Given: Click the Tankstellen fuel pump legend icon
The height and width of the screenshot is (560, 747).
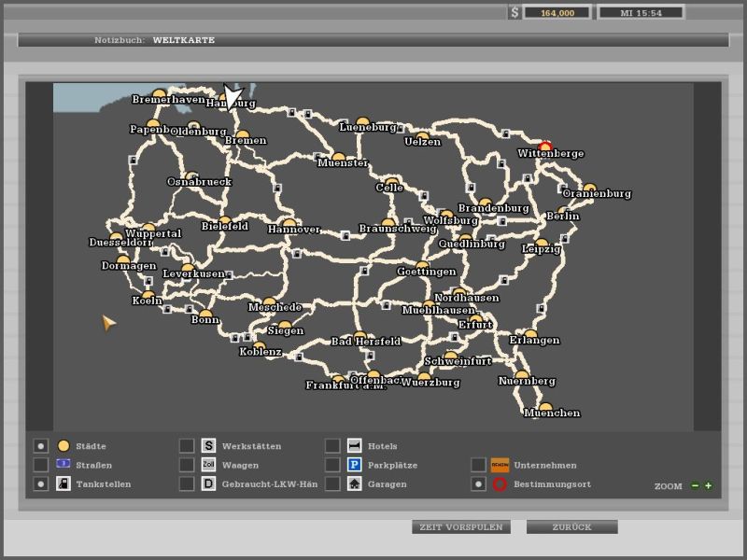Looking at the screenshot, I should (x=63, y=484).
